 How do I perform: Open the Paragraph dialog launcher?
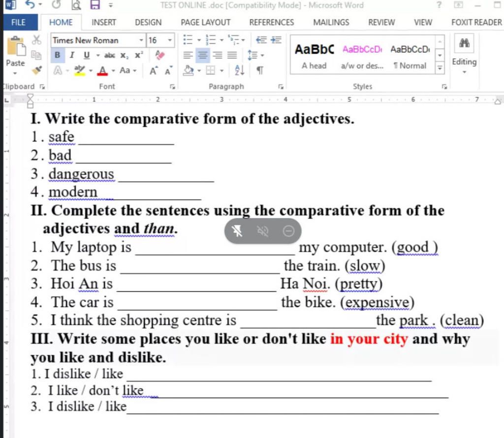281,87
